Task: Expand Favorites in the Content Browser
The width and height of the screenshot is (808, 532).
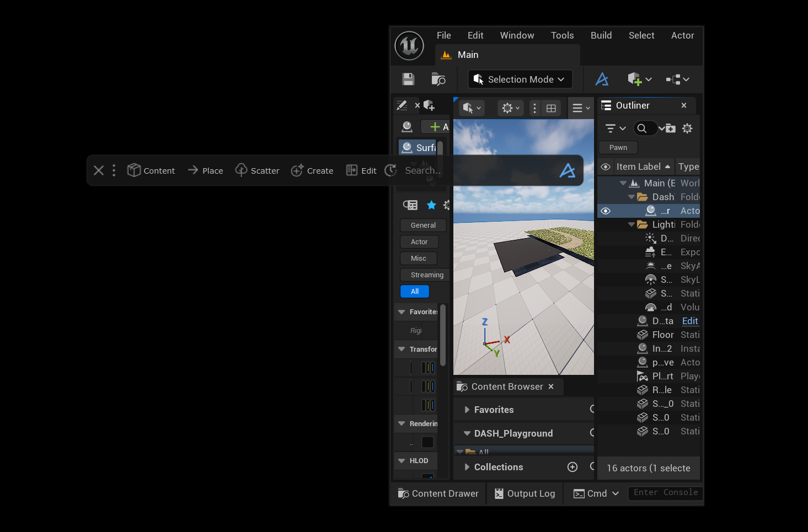Action: coord(467,410)
